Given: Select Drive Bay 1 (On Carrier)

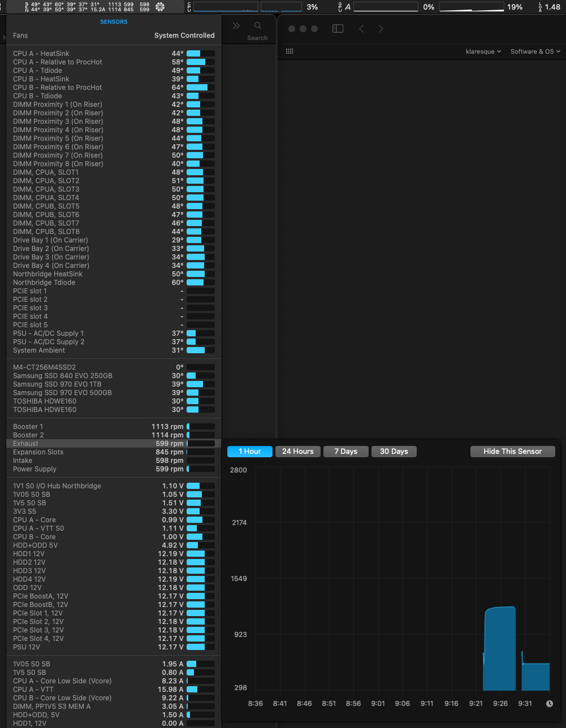Looking at the screenshot, I should pyautogui.click(x=114, y=240).
